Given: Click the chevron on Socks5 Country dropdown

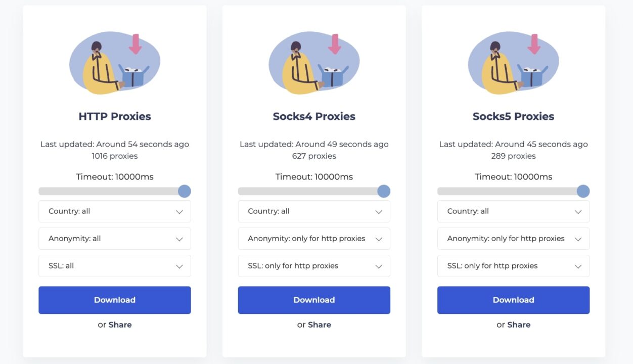Looking at the screenshot, I should 578,211.
